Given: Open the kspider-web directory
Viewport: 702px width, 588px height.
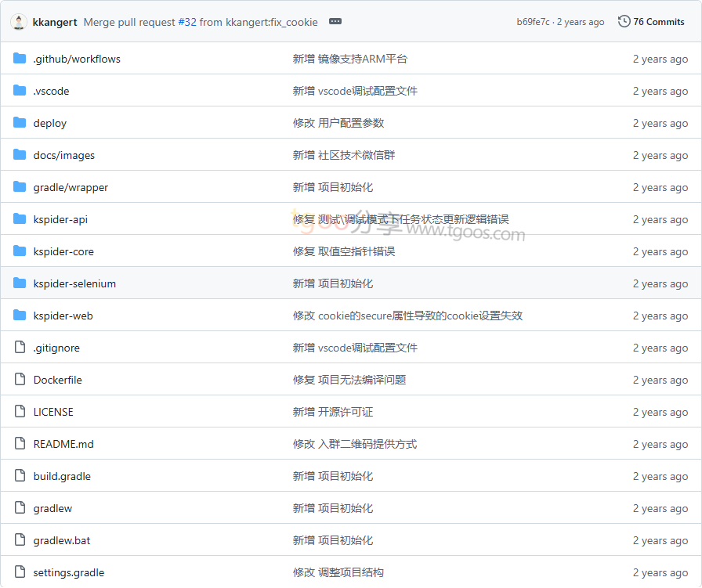Looking at the screenshot, I should 63,316.
